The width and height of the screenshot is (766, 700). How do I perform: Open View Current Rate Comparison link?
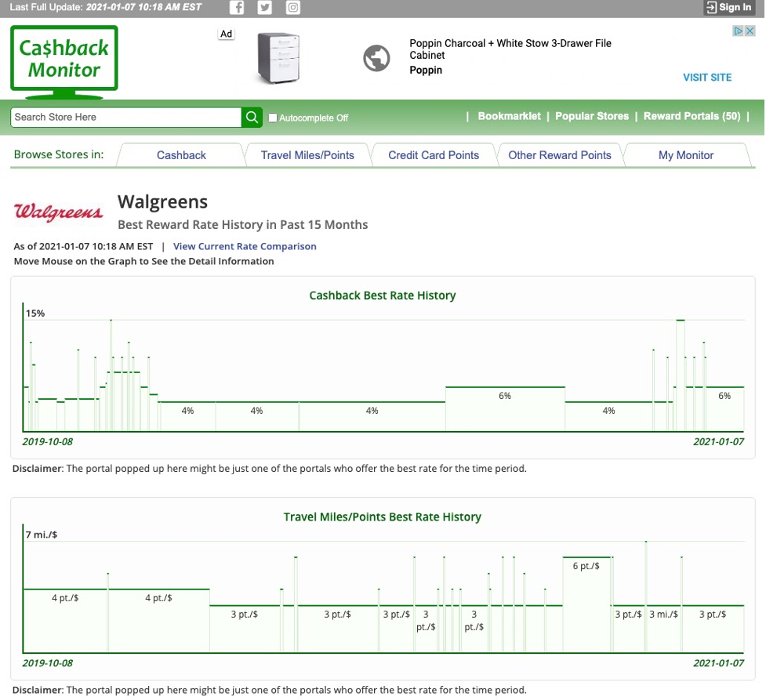pos(245,246)
